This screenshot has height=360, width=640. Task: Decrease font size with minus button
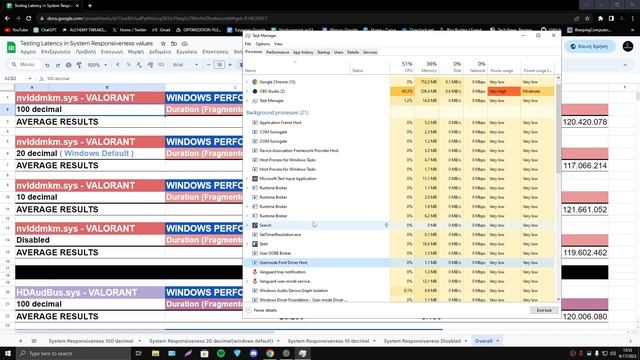[209, 65]
